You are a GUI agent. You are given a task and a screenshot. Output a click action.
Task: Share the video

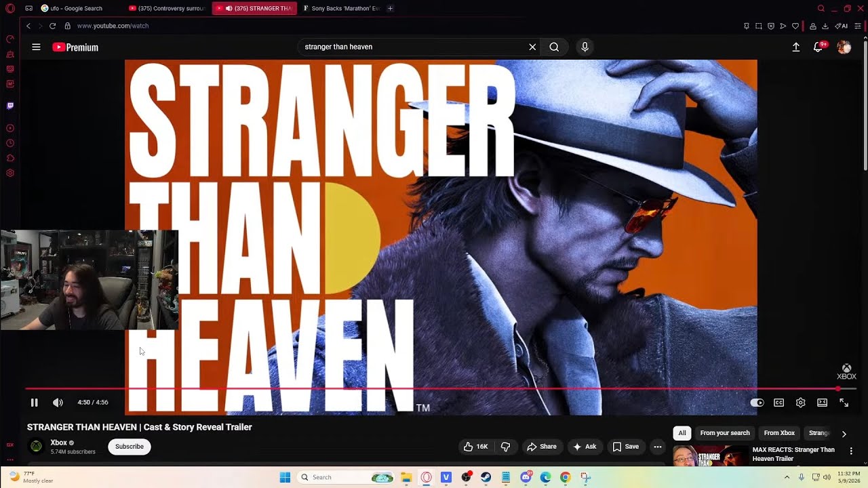tap(542, 447)
